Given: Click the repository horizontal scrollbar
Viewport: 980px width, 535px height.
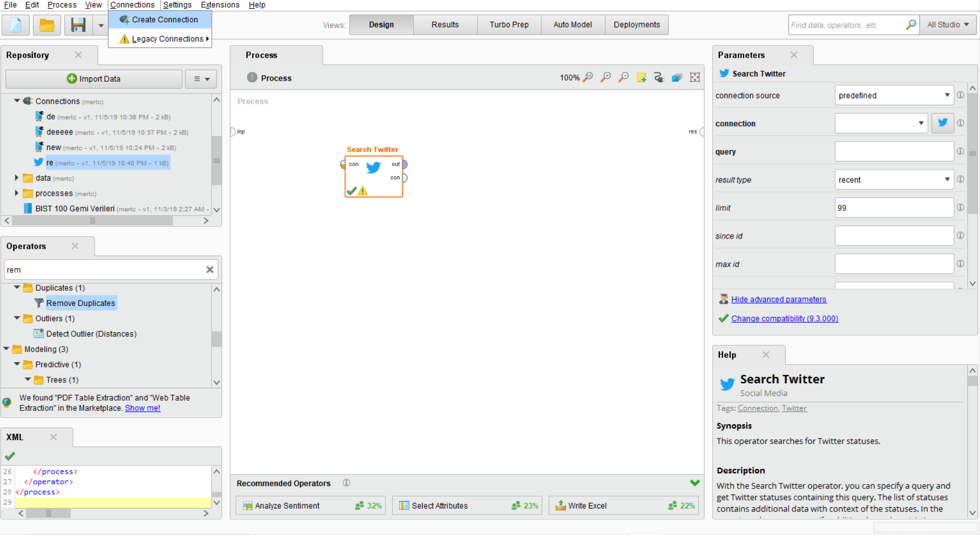Looking at the screenshot, I should click(93, 221).
